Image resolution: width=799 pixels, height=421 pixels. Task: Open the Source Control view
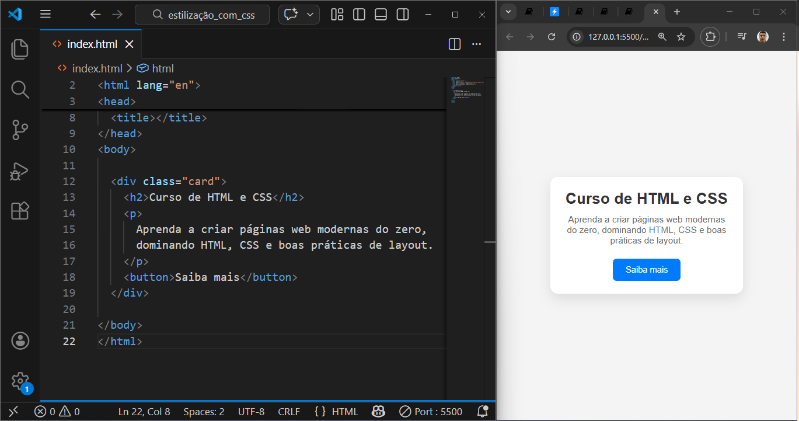coord(19,129)
